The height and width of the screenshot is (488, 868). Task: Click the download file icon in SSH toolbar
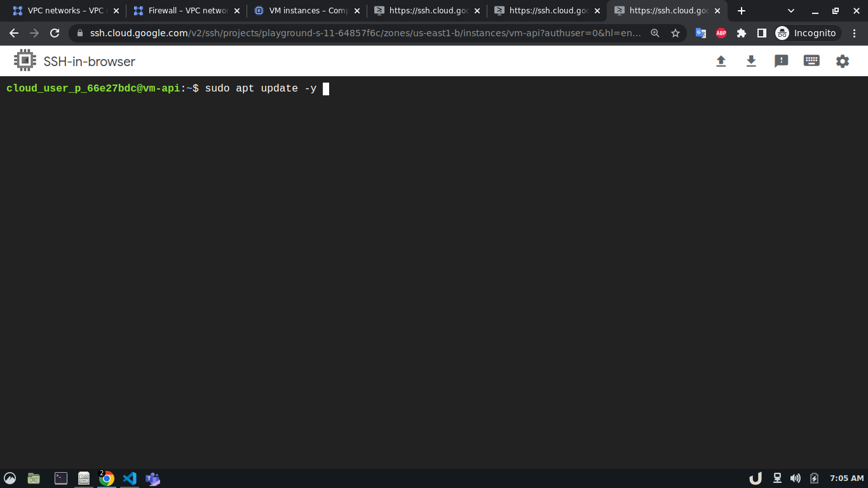point(751,61)
